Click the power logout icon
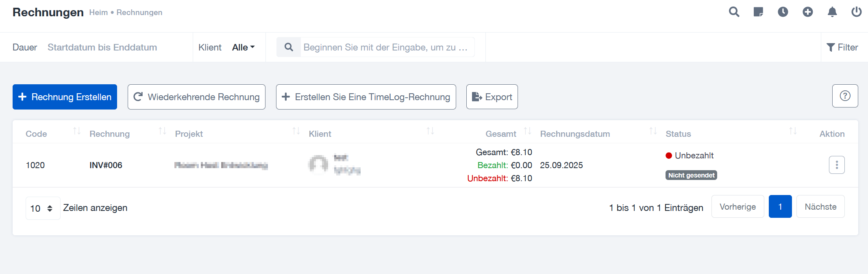The height and width of the screenshot is (274, 868). (856, 12)
